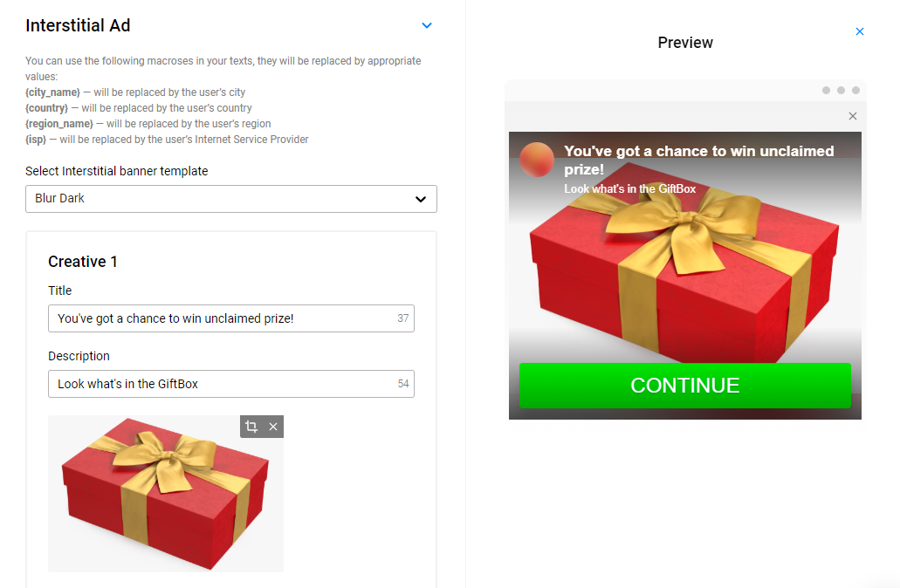The image size is (900, 588).
Task: Click the dropdown arrow in template selector
Action: [421, 199]
